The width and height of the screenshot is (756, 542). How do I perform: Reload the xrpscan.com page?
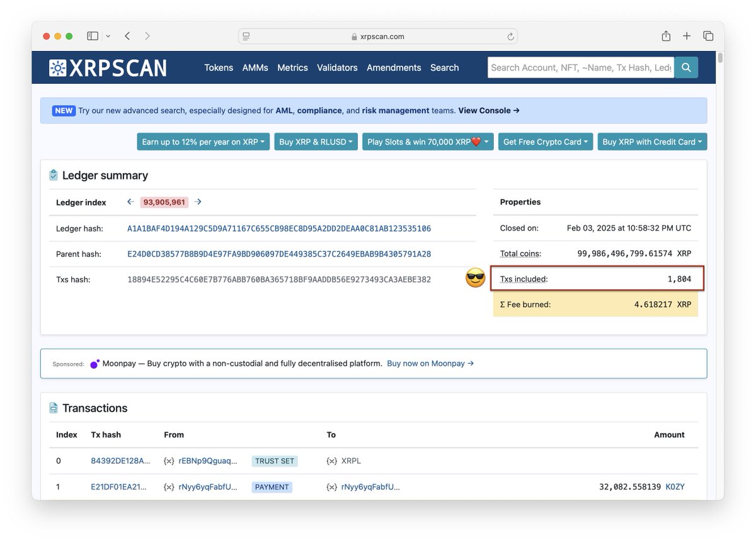[x=510, y=37]
